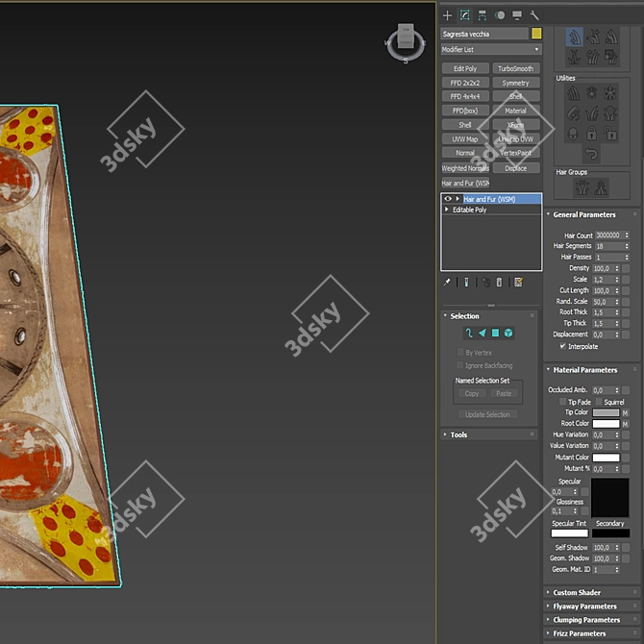Expand the Tools rollout

click(489, 434)
